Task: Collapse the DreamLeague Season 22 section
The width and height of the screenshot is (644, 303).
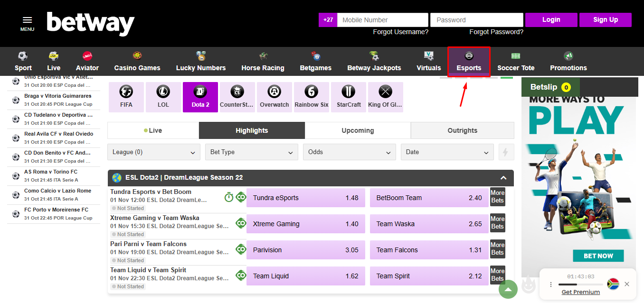Action: click(x=503, y=178)
